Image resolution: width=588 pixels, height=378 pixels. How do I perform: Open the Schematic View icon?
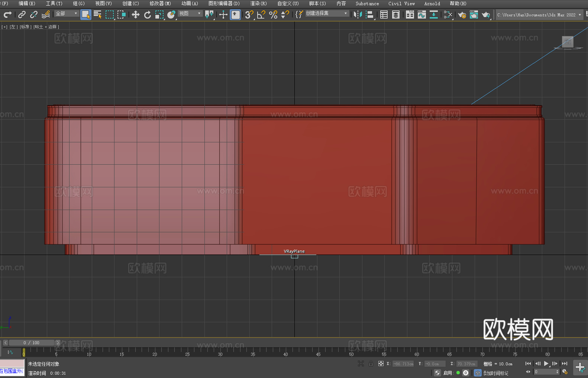pos(448,14)
